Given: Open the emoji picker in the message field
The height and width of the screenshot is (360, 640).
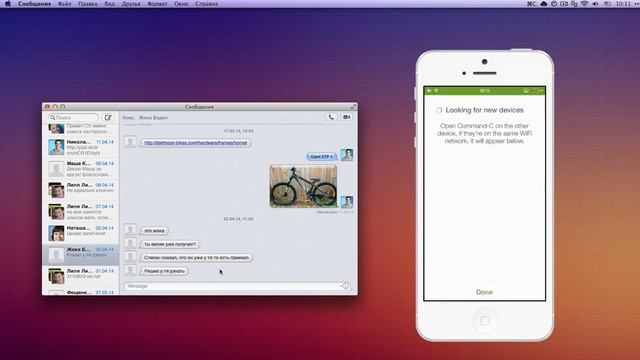Looking at the screenshot, I should pyautogui.click(x=346, y=286).
